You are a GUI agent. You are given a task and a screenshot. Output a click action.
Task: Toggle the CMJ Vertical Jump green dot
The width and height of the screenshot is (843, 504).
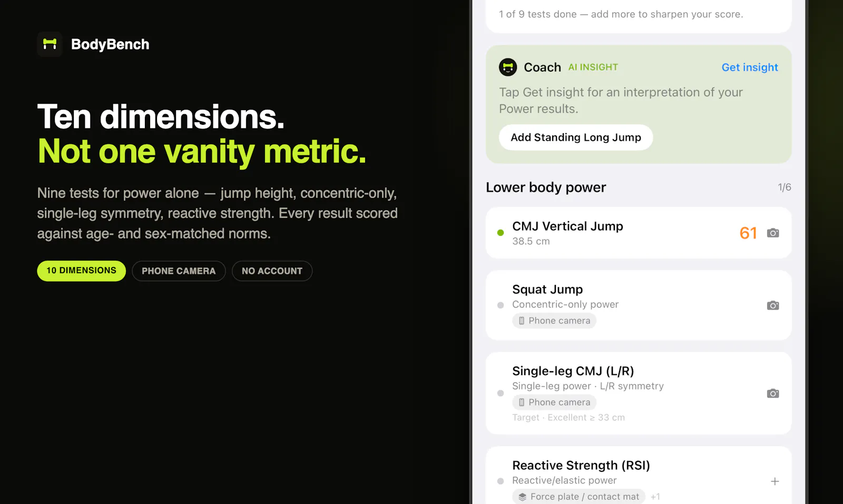pos(501,233)
